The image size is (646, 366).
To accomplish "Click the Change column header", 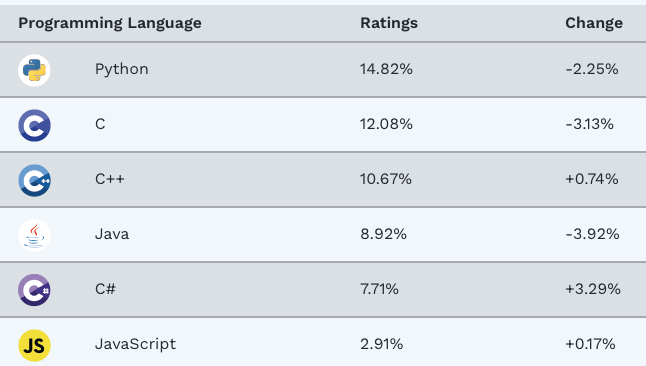I will click(x=594, y=23).
